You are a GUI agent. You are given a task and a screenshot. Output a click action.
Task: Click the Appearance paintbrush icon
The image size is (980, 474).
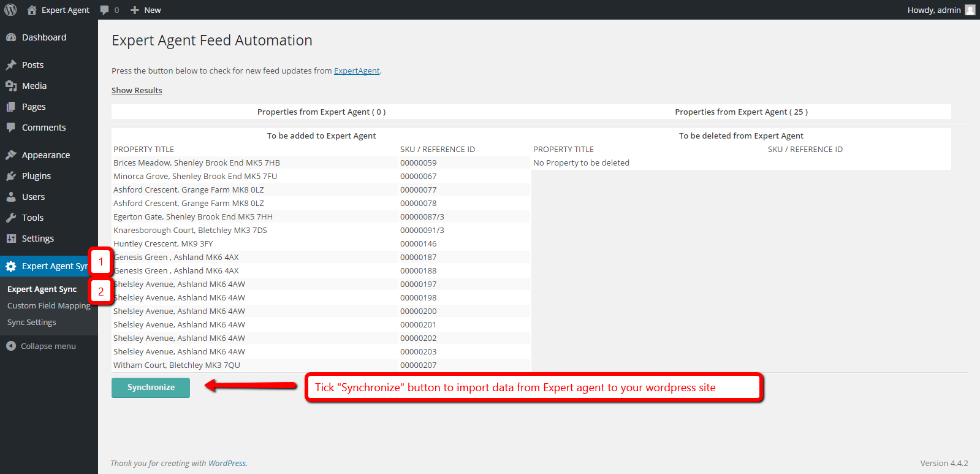click(x=11, y=155)
